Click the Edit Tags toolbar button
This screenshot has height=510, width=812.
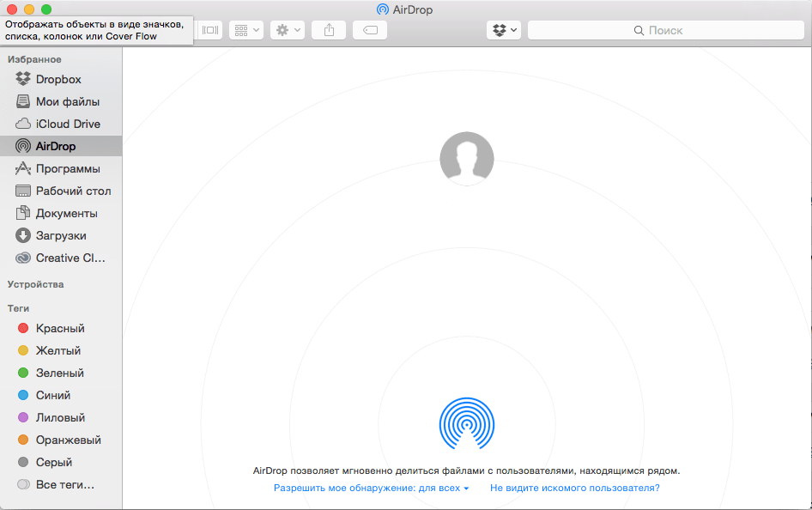370,30
